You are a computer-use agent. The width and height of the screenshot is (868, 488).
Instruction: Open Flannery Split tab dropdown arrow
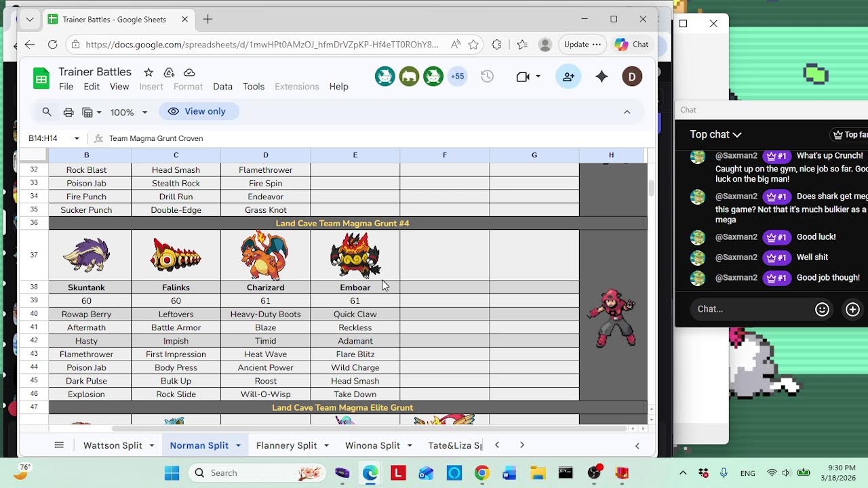click(x=327, y=445)
